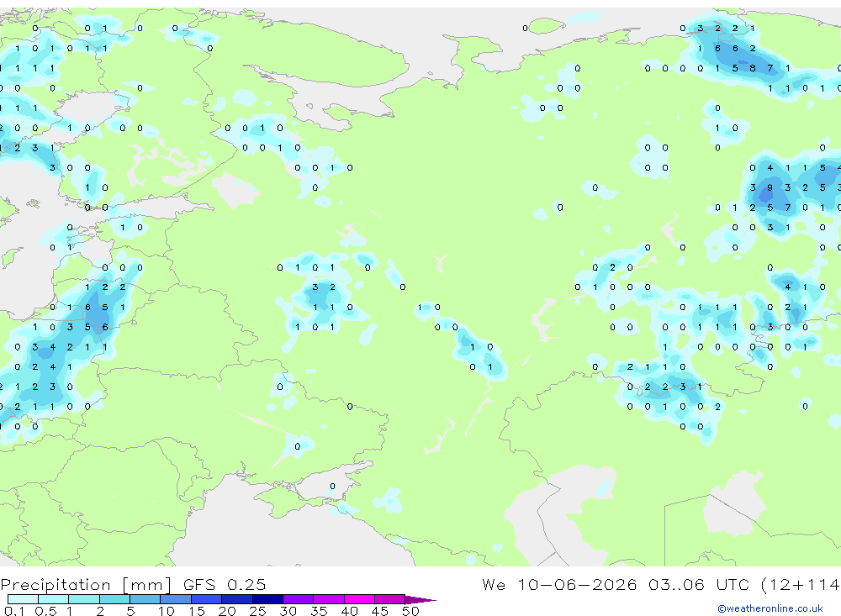Viewport: 841px width, 616px height.
Task: Pick the 5–10 mm blue legend swatch
Action: click(x=145, y=599)
